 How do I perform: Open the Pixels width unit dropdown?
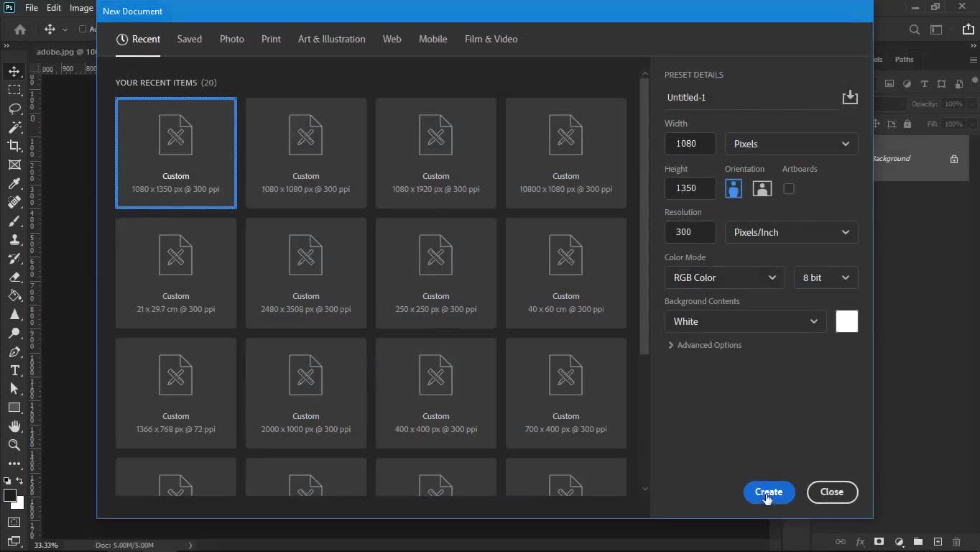(791, 144)
